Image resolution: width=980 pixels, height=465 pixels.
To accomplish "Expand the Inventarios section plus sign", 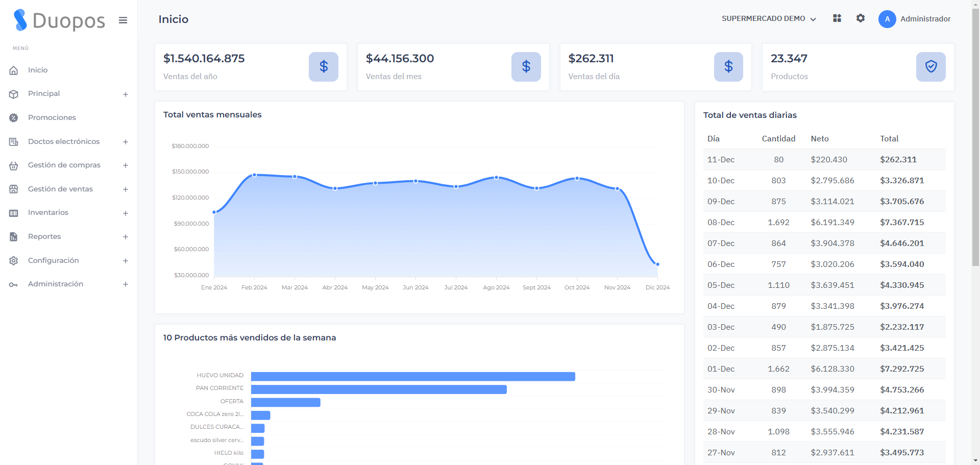I will point(126,213).
